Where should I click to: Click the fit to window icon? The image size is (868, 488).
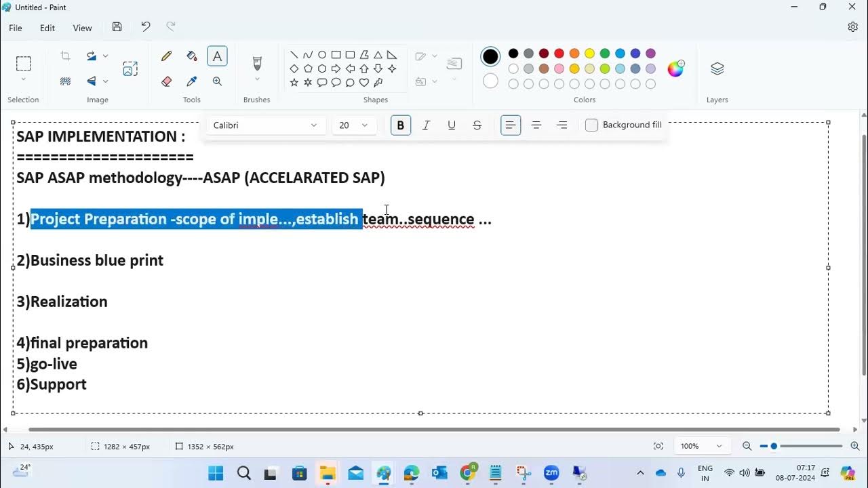[x=658, y=446]
